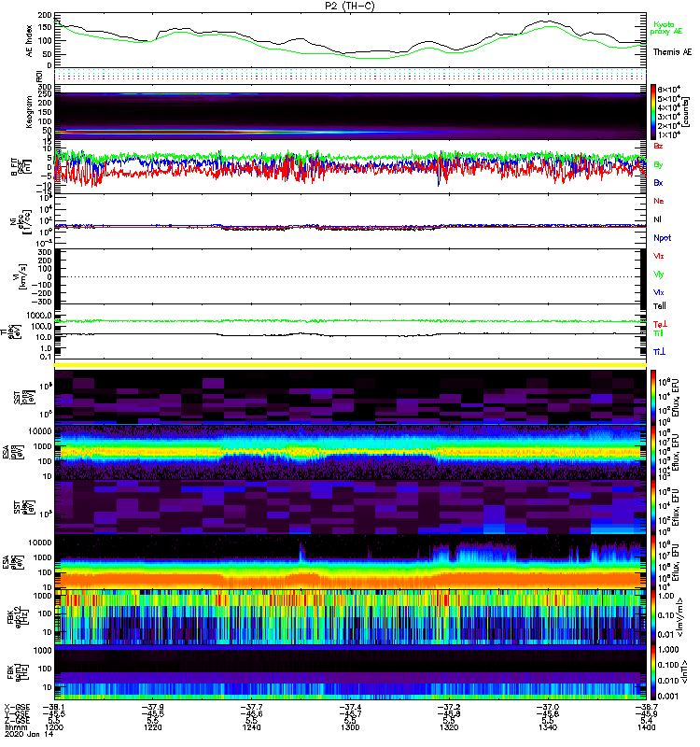Click the FBK edc12 frequency spectrogram panel
Image resolution: width=700 pixels, height=747 pixels.
pyautogui.click(x=350, y=617)
